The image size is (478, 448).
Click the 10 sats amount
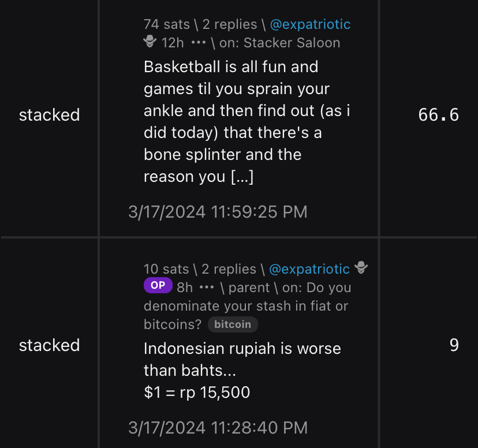166,269
